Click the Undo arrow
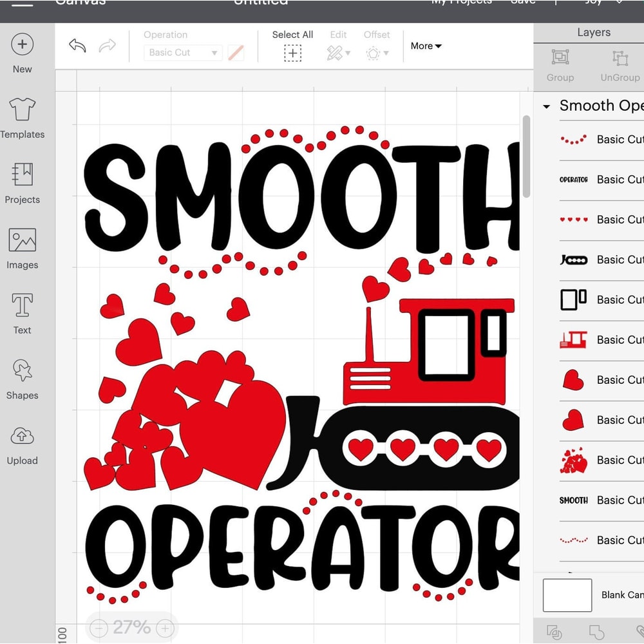Screen dimensions: 644x644 coord(77,45)
